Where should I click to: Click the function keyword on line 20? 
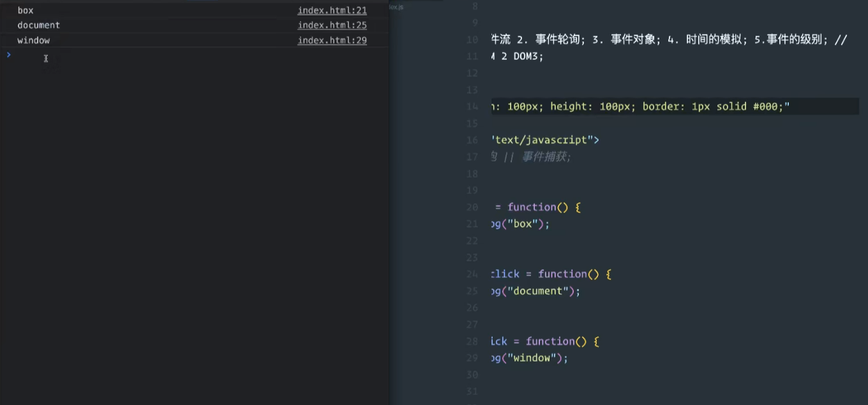pyautogui.click(x=532, y=207)
